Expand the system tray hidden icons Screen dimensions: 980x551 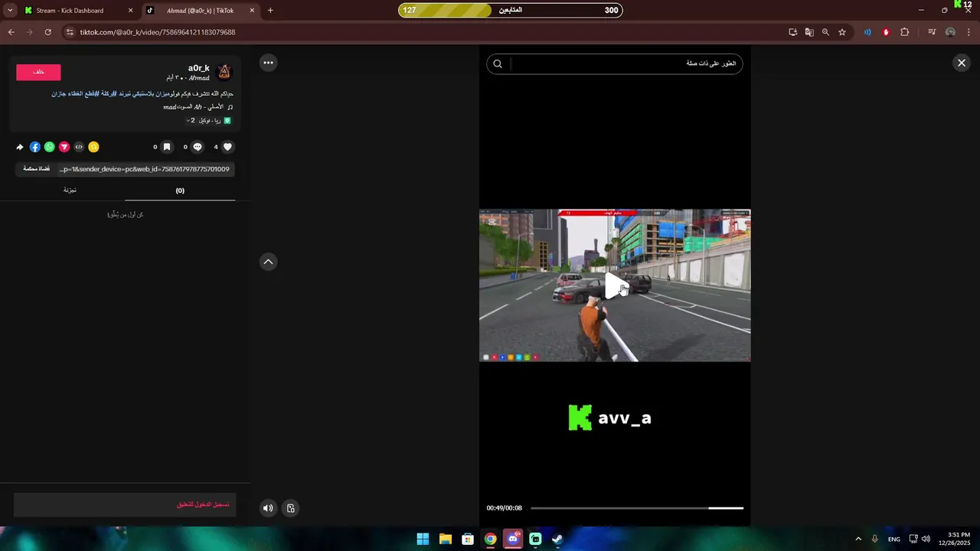point(858,539)
